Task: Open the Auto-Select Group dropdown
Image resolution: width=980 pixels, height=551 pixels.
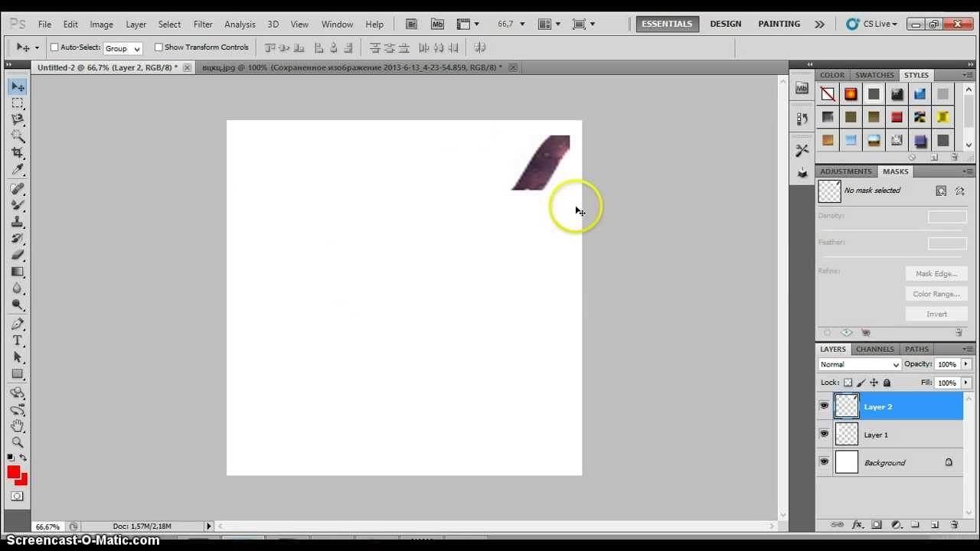Action: 122,48
